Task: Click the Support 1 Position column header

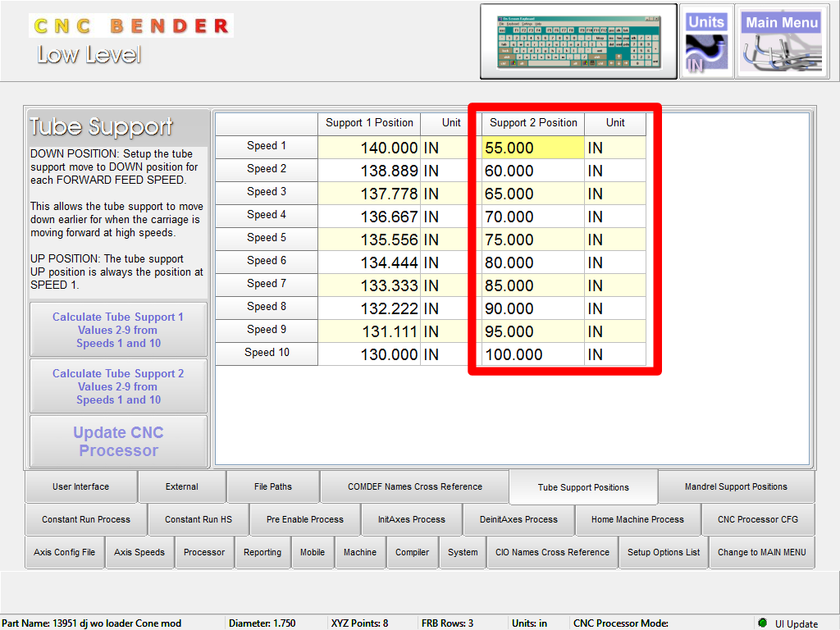Action: coord(369,123)
